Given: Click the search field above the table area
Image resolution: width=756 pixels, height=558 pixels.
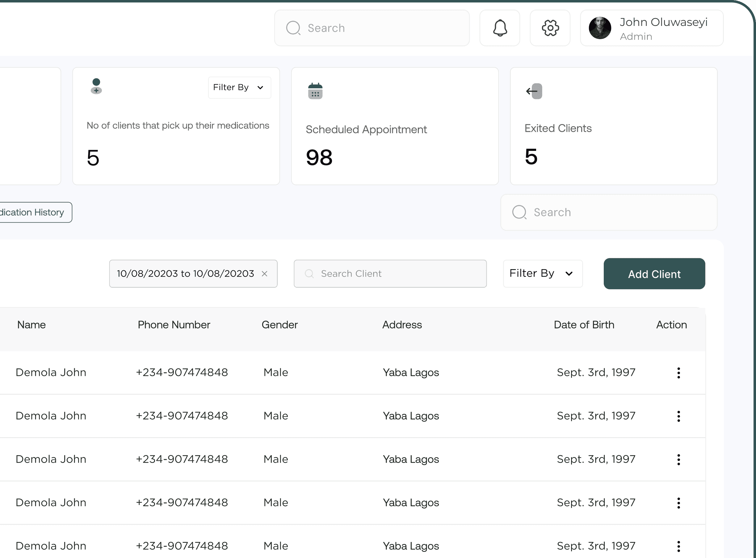Looking at the screenshot, I should point(608,212).
